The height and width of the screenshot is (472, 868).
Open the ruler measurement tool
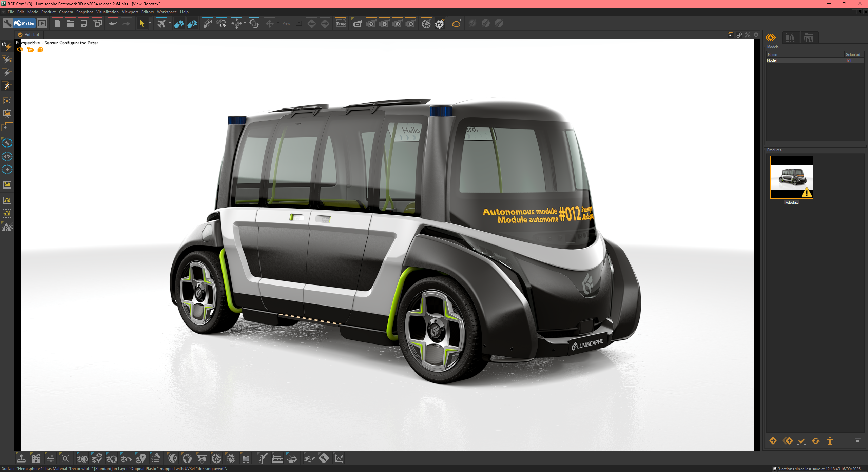pos(277,459)
